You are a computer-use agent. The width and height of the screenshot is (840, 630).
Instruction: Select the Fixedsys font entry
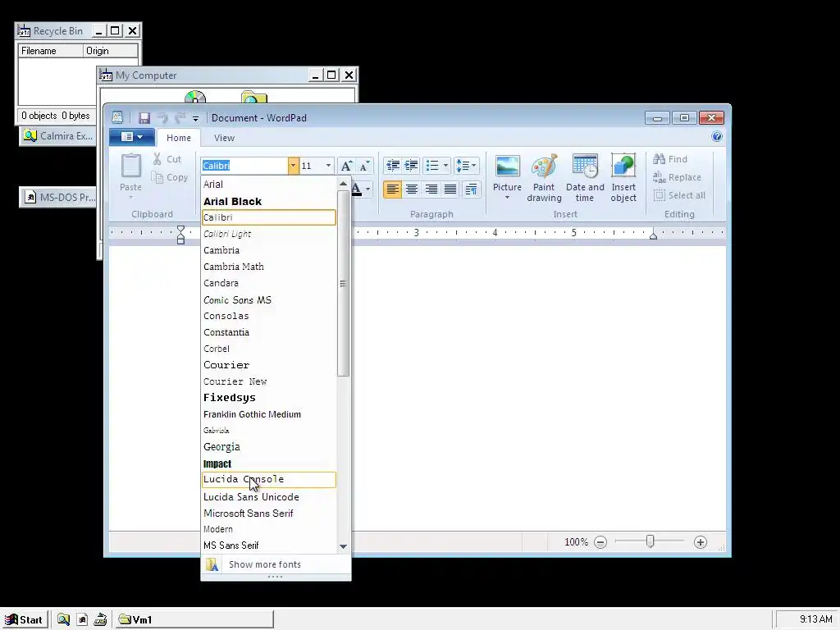(x=269, y=398)
